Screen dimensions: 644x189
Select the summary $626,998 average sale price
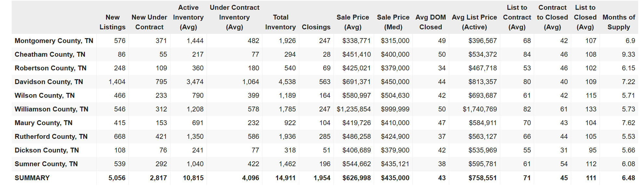tap(356, 178)
